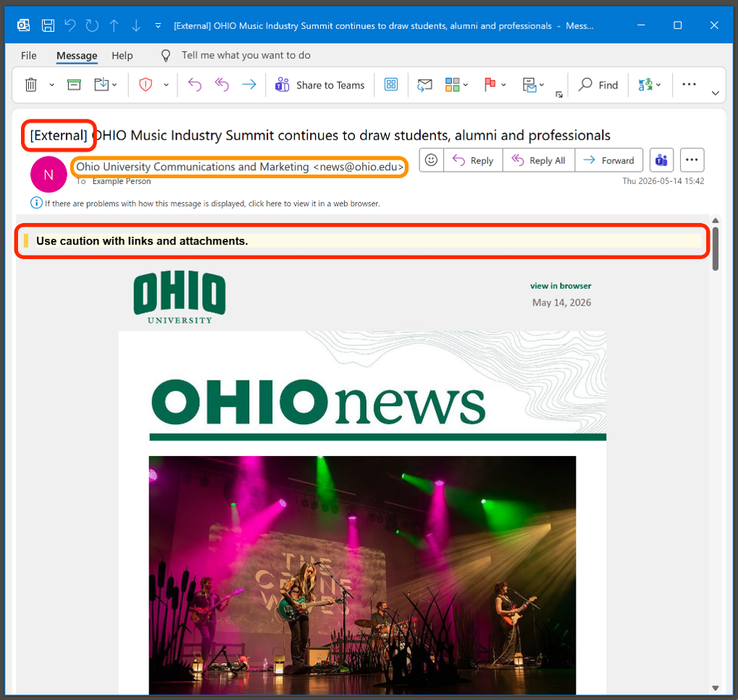
Task: Click the message date Thu 2026-05-14 15:42
Action: tap(663, 181)
